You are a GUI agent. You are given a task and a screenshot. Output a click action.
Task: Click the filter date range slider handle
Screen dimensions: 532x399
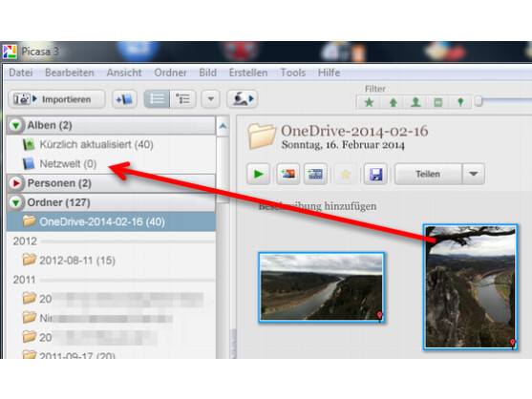(479, 101)
